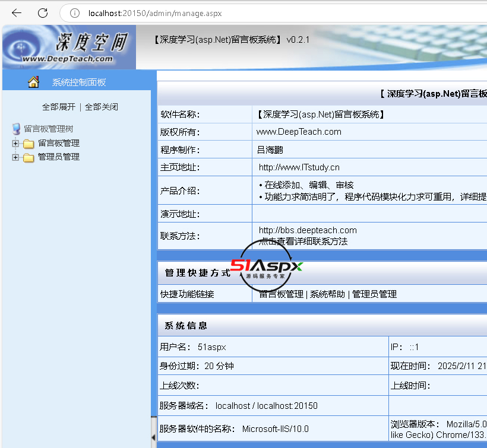
Task: Open 留言板管理 in the quick links row
Action: click(x=282, y=294)
